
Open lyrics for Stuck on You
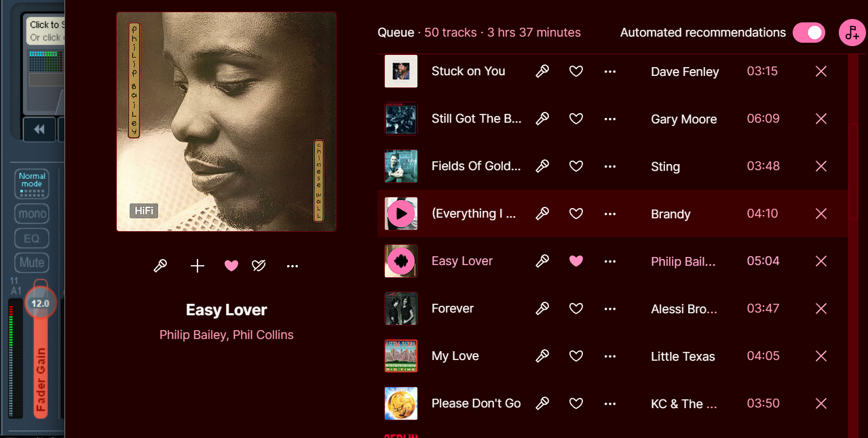(x=542, y=71)
